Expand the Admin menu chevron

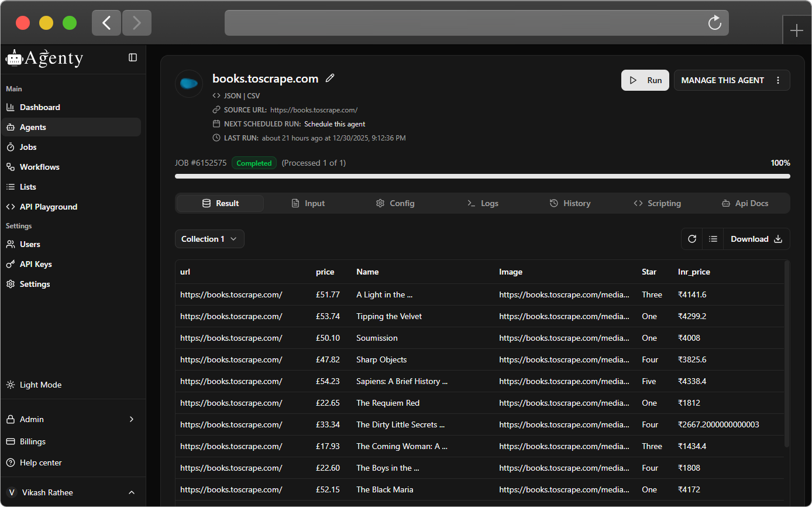click(131, 419)
